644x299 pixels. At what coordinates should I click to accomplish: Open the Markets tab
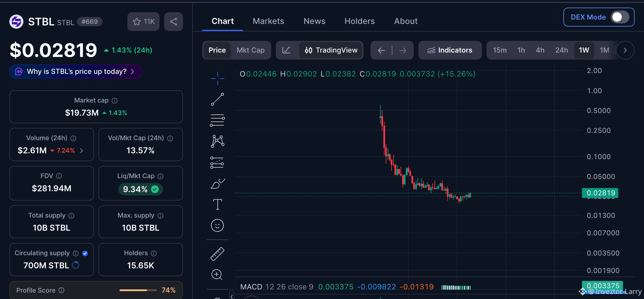(x=268, y=21)
